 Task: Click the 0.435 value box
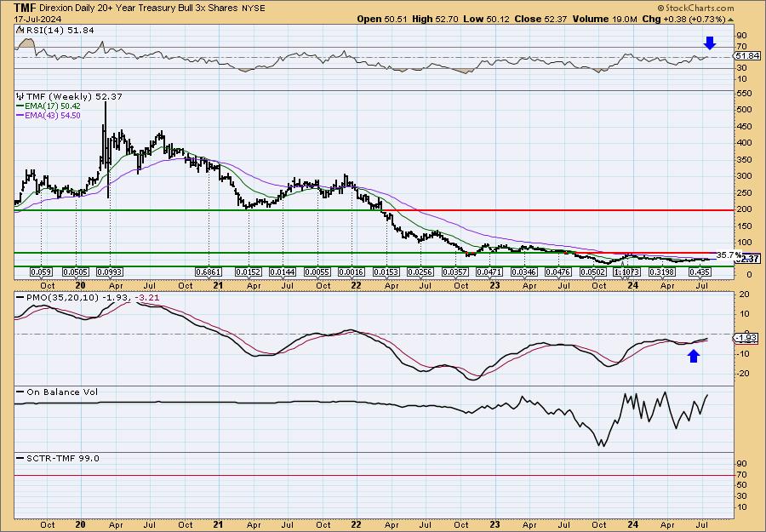pyautogui.click(x=700, y=272)
